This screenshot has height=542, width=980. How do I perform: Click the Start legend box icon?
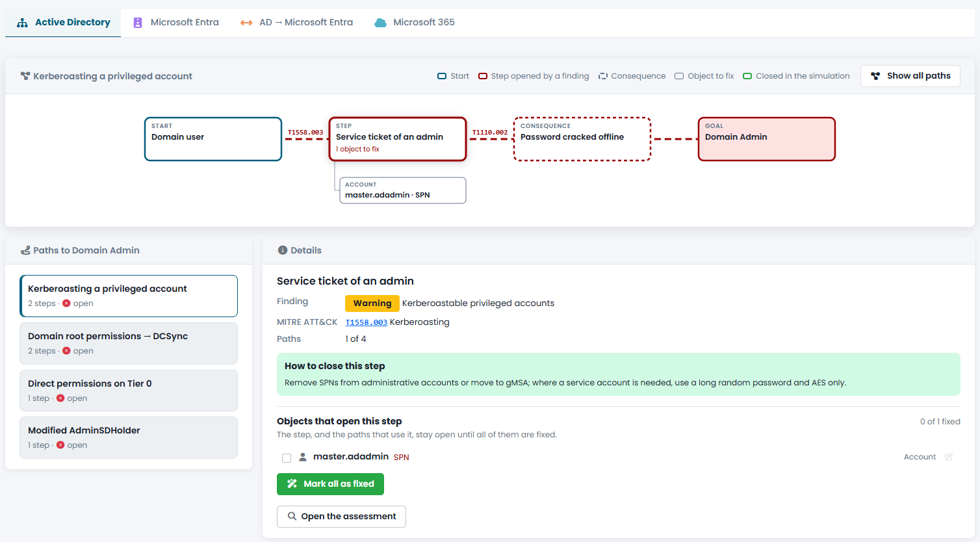(x=442, y=76)
